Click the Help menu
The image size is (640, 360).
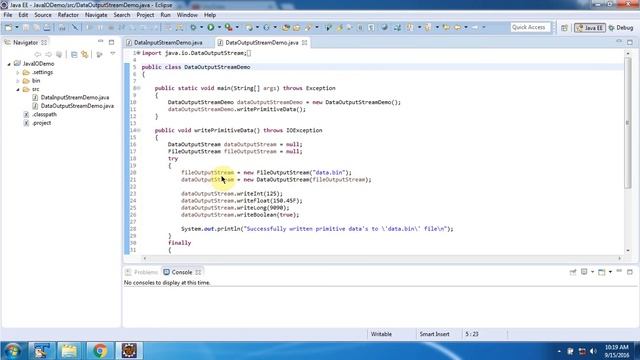[x=210, y=15]
